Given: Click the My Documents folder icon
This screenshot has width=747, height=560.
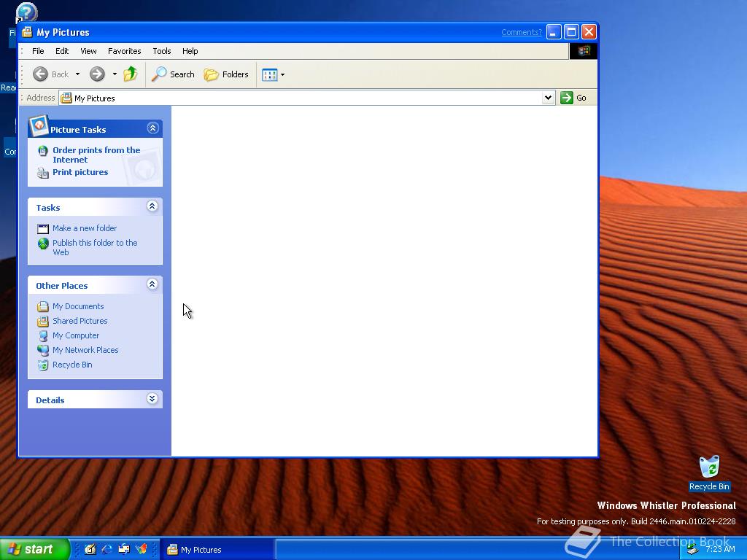Looking at the screenshot, I should pyautogui.click(x=43, y=307).
